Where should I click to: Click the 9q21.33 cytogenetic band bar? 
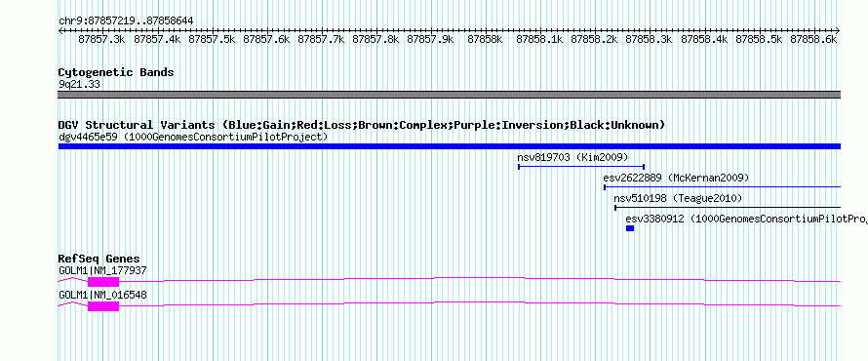click(450, 95)
